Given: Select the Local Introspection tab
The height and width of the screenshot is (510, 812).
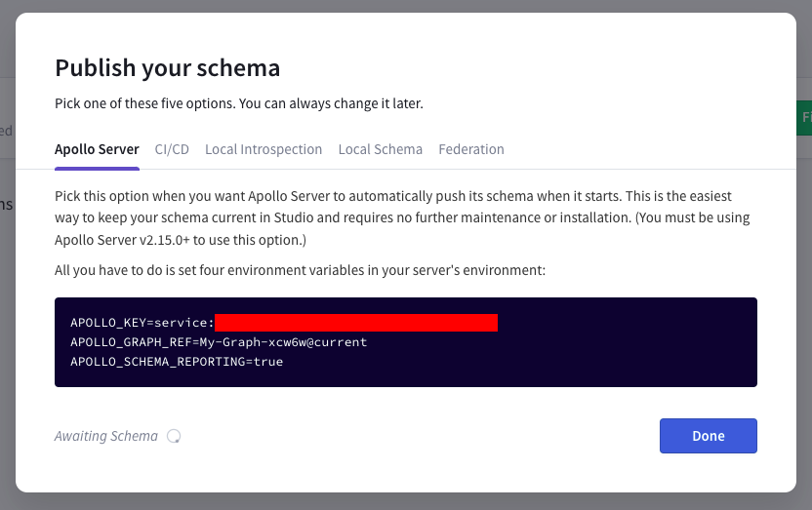Looking at the screenshot, I should (264, 149).
